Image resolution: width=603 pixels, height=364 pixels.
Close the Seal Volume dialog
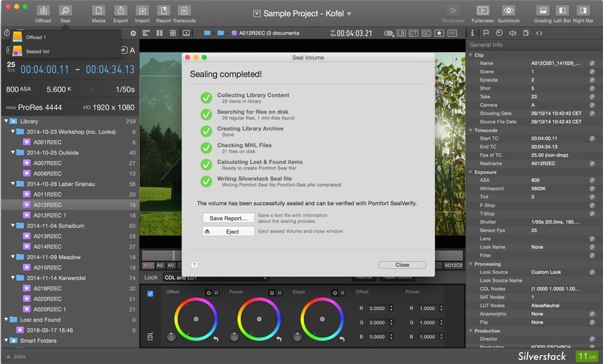pos(402,265)
